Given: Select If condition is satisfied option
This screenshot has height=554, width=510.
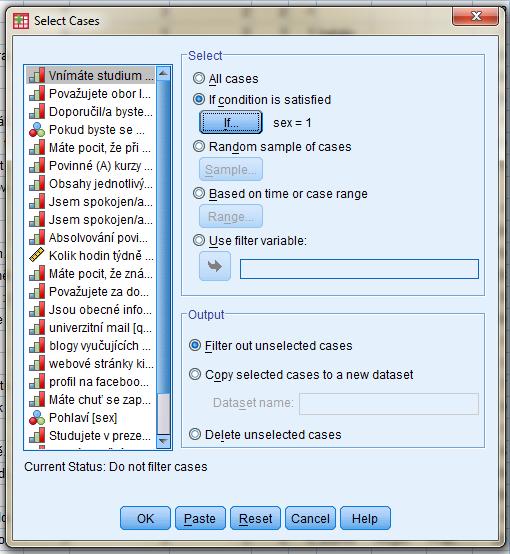Looking at the screenshot, I should click(199, 99).
